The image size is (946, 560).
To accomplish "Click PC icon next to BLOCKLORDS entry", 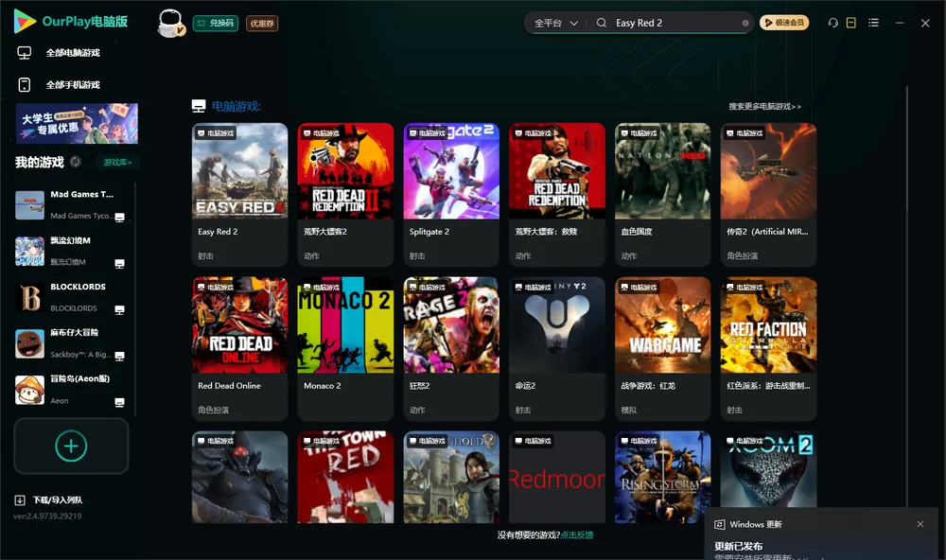I will [x=119, y=309].
